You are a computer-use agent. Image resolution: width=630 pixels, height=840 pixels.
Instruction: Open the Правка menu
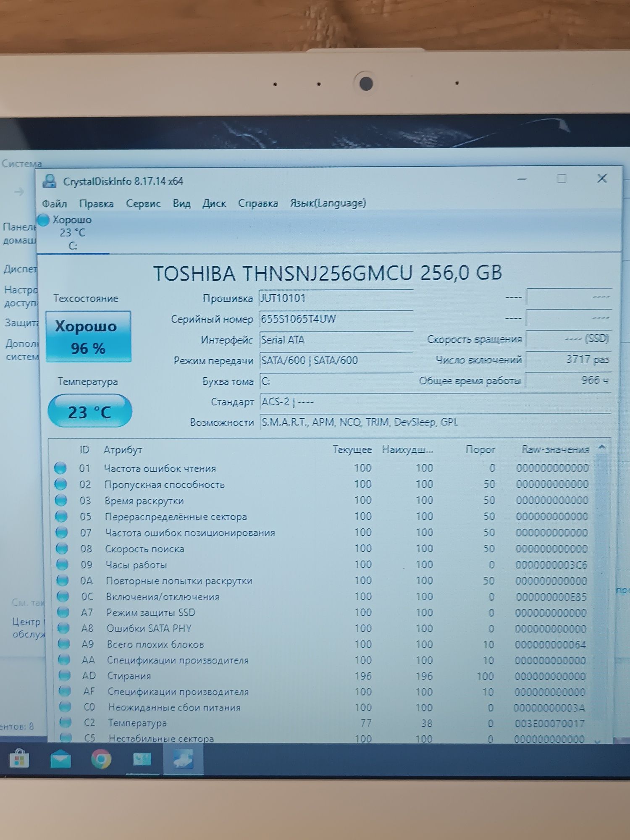pos(96,204)
